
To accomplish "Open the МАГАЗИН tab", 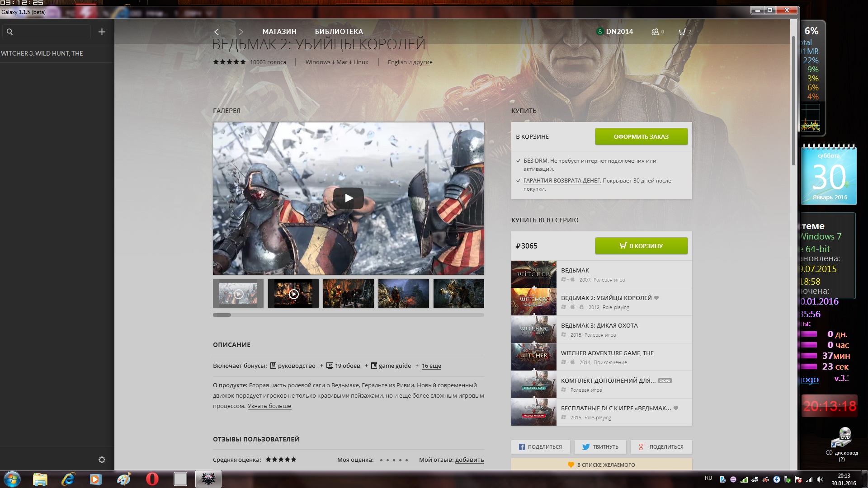I will pos(279,32).
